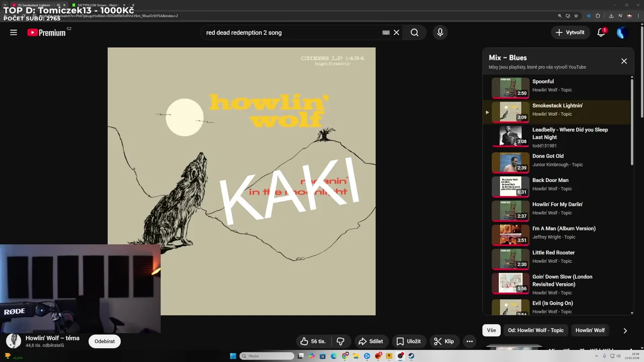The width and height of the screenshot is (644, 362).
Task: Share the video via Sdílet
Action: (370, 341)
